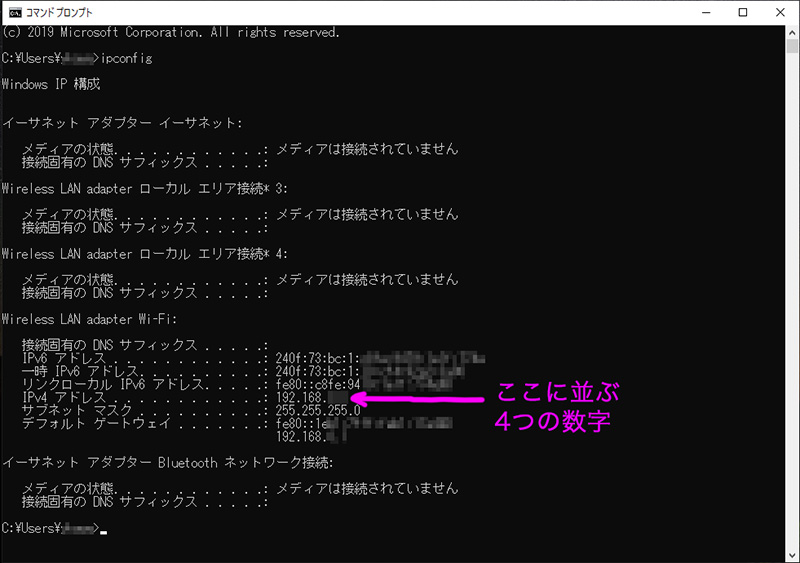Click the subnet mask value 255.255.255.0

point(318,411)
